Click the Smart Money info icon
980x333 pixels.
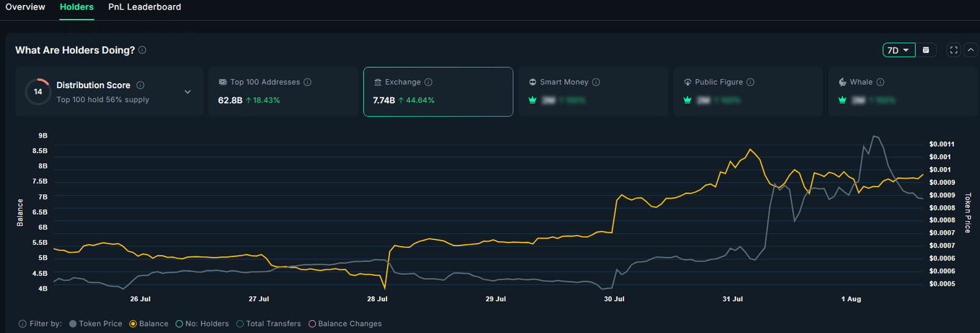(596, 82)
